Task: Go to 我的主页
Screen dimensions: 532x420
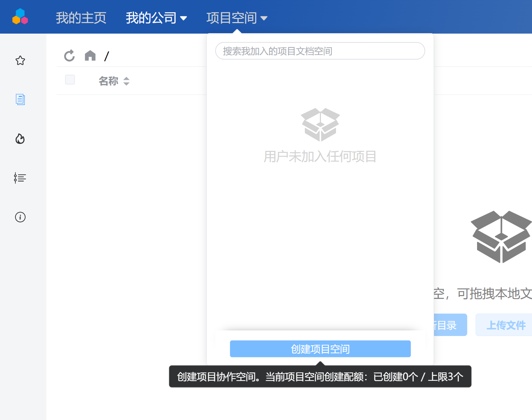Action: tap(81, 18)
